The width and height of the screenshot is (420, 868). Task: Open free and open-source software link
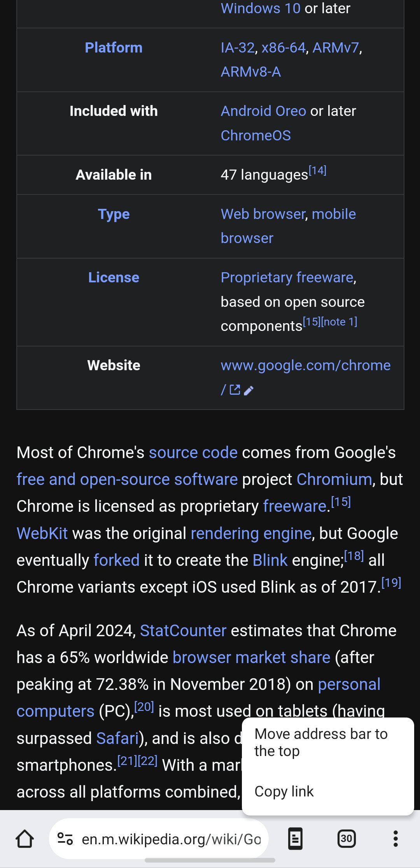pos(127,479)
